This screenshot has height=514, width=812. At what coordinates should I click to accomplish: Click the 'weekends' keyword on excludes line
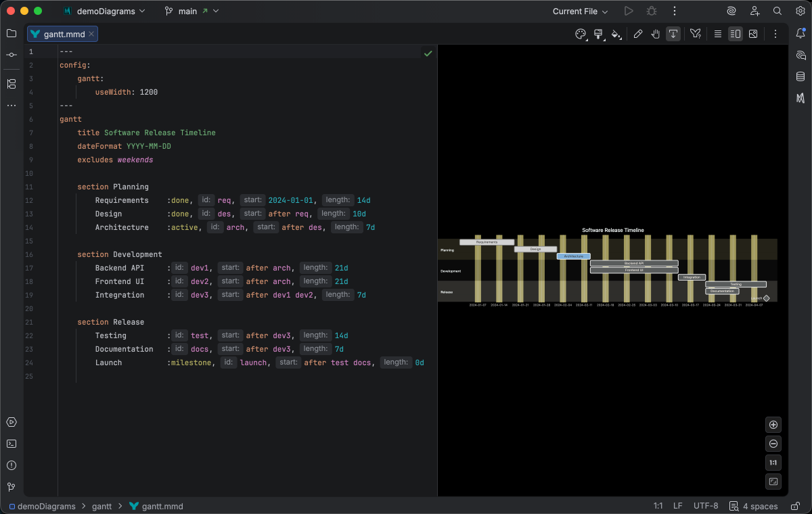(135, 160)
